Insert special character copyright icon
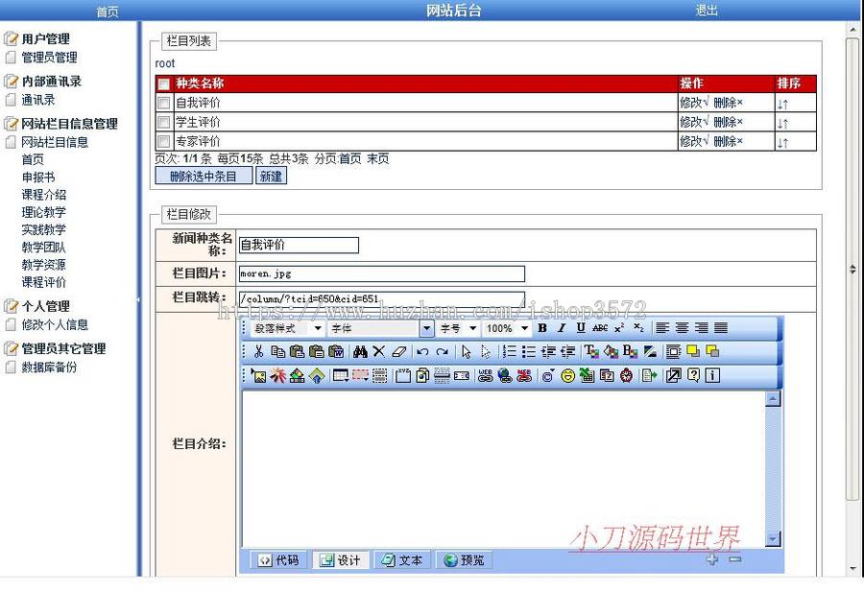864x616 pixels. pyautogui.click(x=548, y=376)
